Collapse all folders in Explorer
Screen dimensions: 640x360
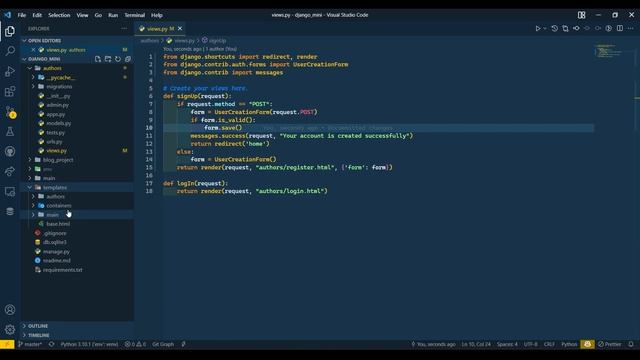coord(128,59)
